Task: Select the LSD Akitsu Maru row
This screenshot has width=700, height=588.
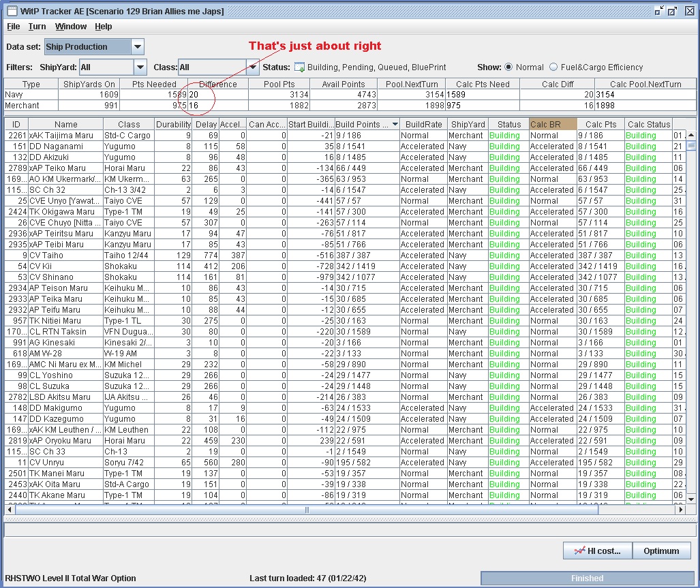Action: coord(345,397)
